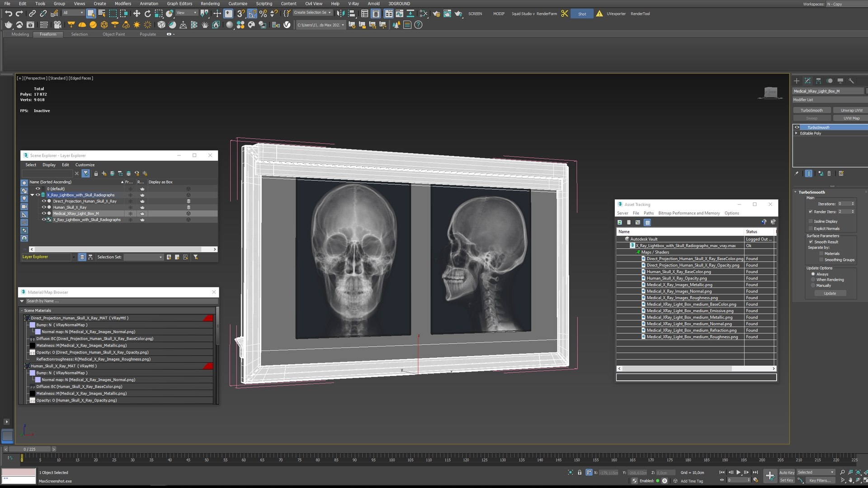Image resolution: width=868 pixels, height=488 pixels.
Task: Collapse X_Ray_Lightbox_with_Skull_Radiographs layer in Scene Explorer
Action: tap(32, 195)
